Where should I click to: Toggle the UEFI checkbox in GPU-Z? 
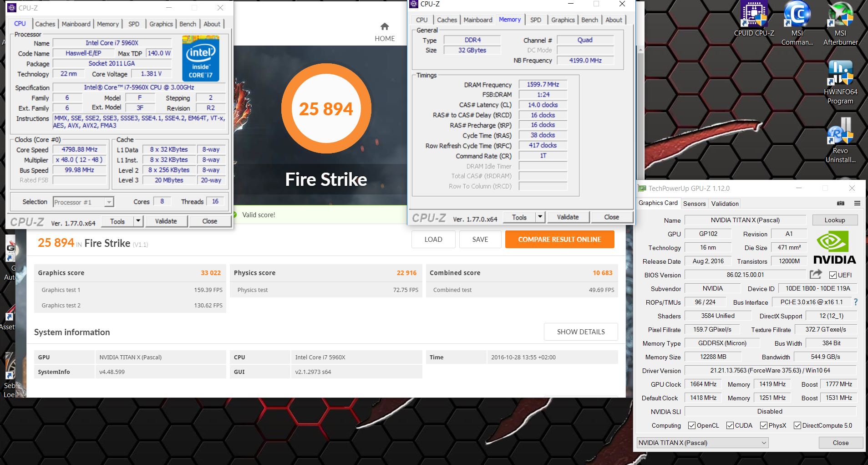[x=832, y=275]
